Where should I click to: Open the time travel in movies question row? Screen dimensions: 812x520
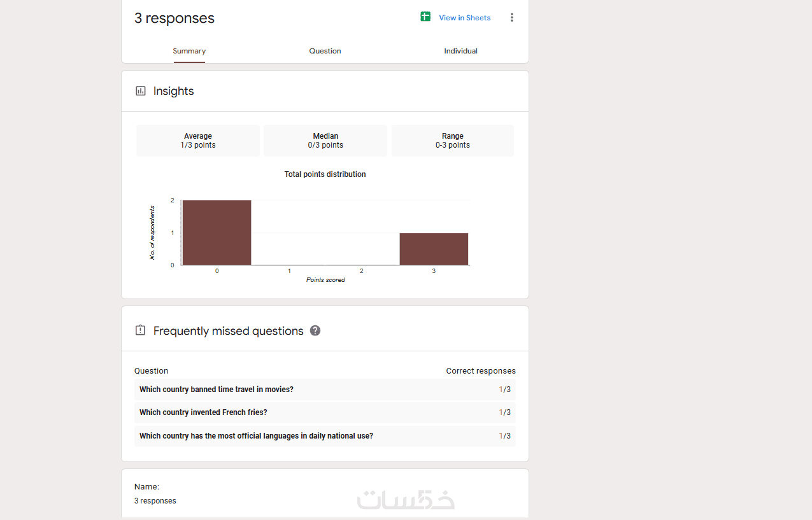tap(325, 390)
